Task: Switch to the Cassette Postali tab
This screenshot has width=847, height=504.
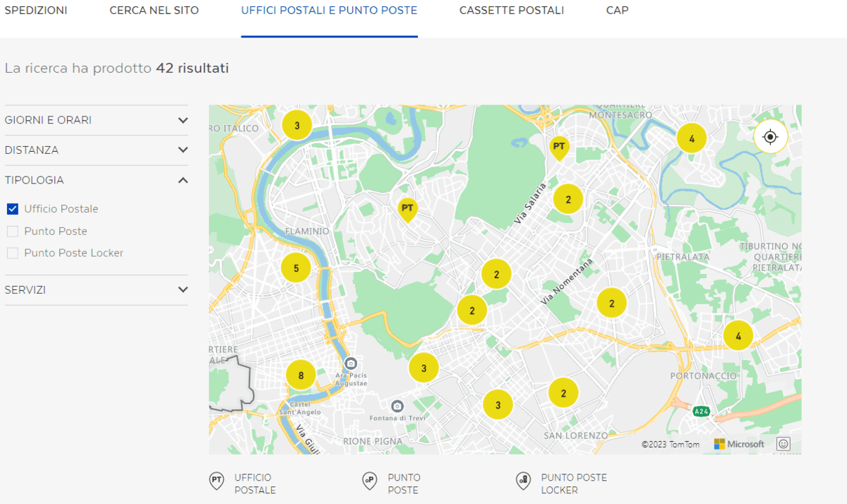Action: click(511, 11)
